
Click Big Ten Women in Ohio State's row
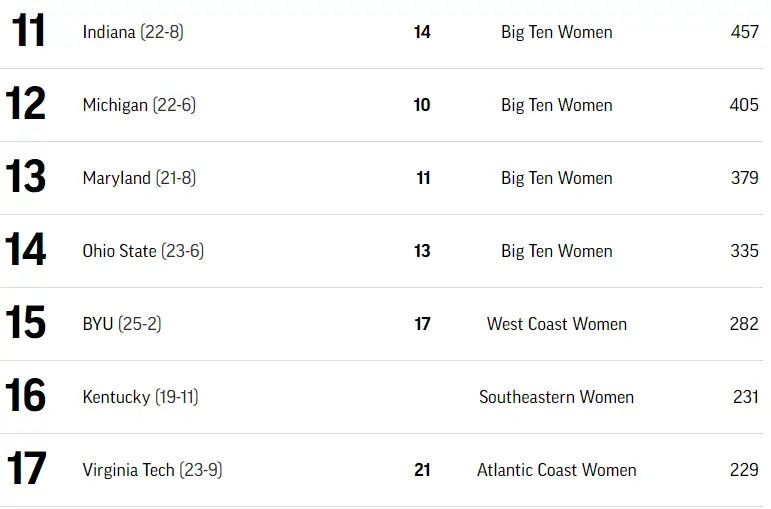pyautogui.click(x=557, y=251)
